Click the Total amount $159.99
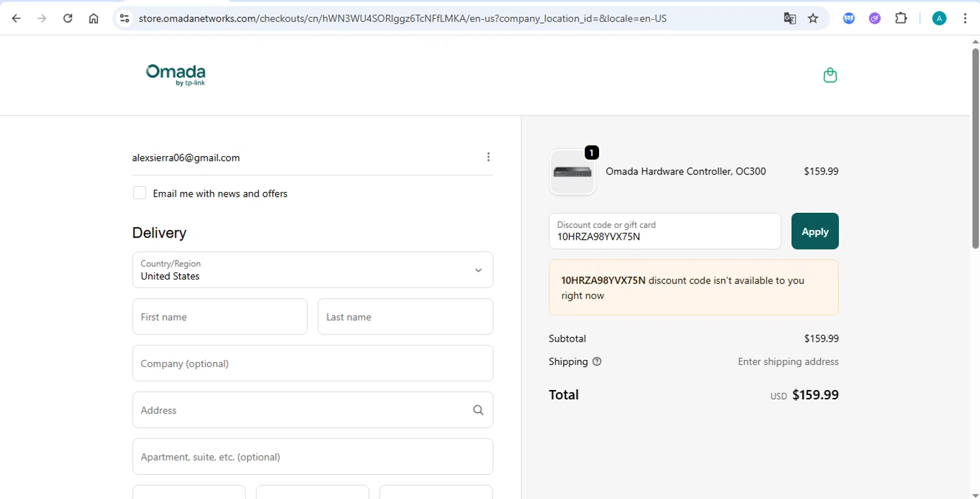 tap(815, 394)
